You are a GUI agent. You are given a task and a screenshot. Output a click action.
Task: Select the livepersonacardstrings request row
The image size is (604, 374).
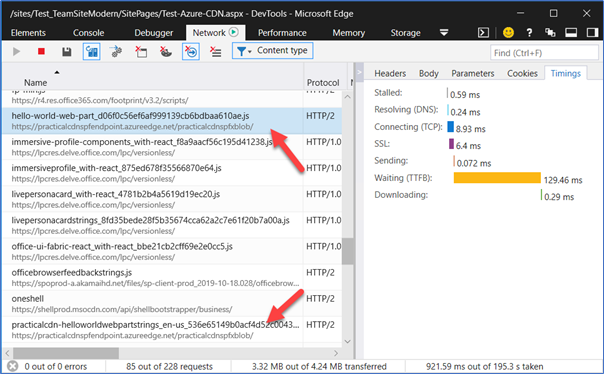(x=172, y=225)
